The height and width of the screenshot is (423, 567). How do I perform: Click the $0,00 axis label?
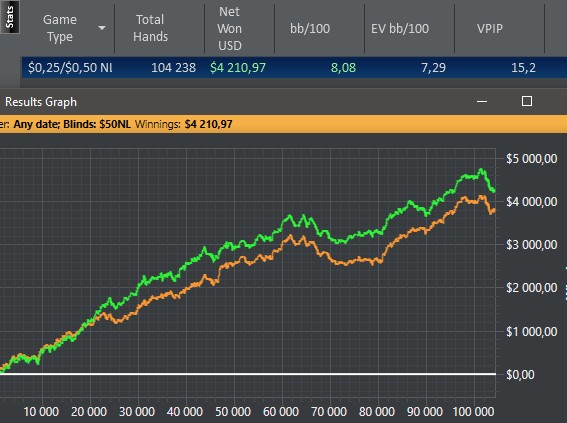[x=520, y=375]
